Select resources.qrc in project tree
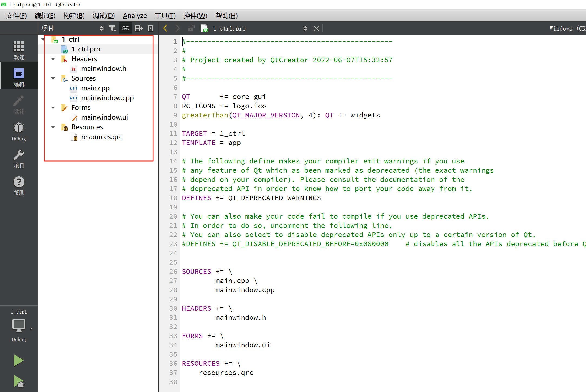The image size is (586, 392). (x=101, y=137)
